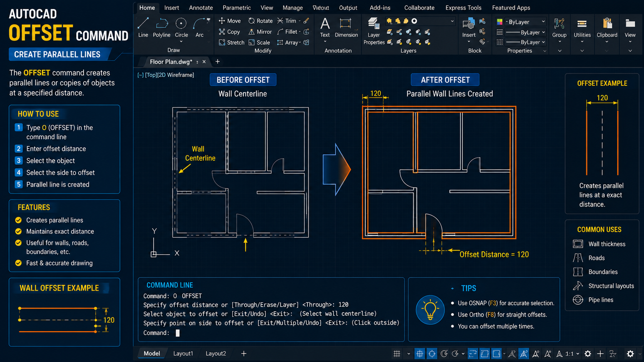Click the Floor Plan.dwg file tab
The height and width of the screenshot is (362, 644).
[171, 62]
